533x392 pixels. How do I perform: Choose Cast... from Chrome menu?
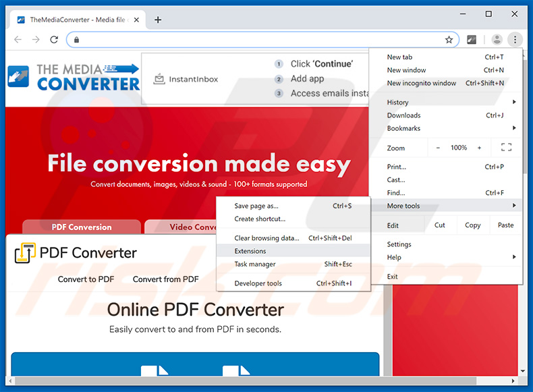click(x=446, y=179)
